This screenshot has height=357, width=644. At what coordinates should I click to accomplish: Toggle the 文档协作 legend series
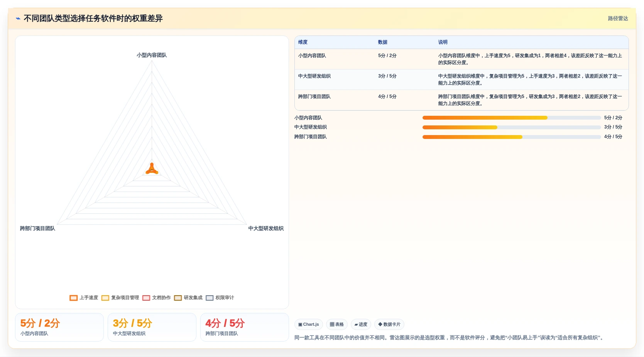(x=156, y=298)
